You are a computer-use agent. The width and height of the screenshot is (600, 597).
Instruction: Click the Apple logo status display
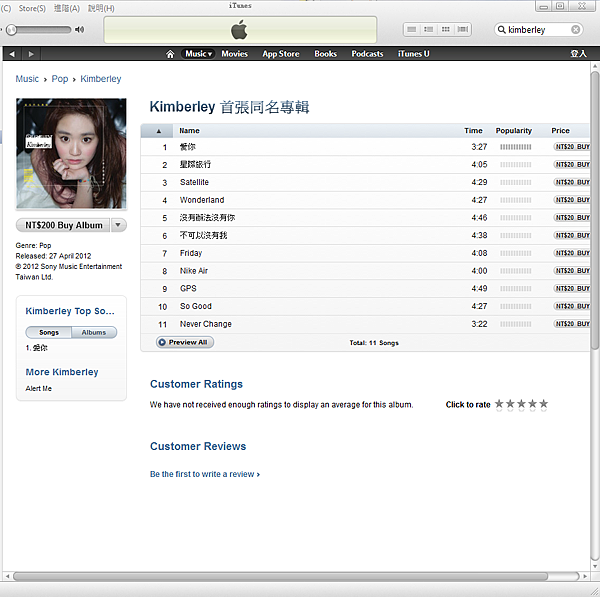point(240,30)
